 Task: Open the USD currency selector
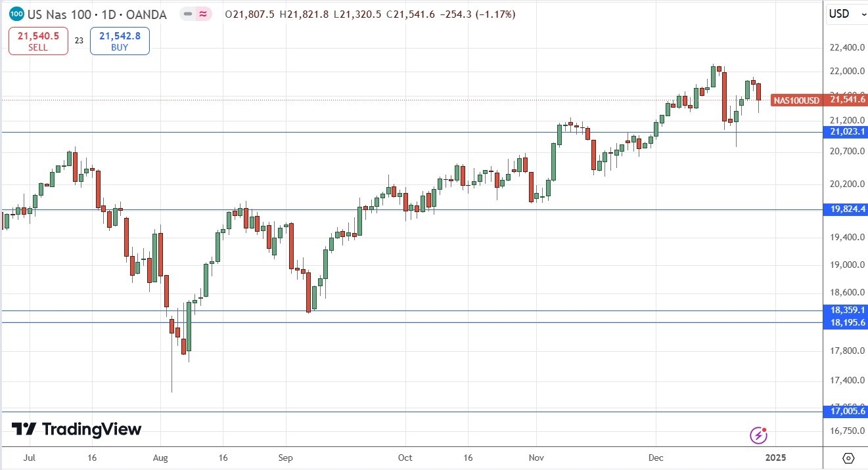coord(843,13)
